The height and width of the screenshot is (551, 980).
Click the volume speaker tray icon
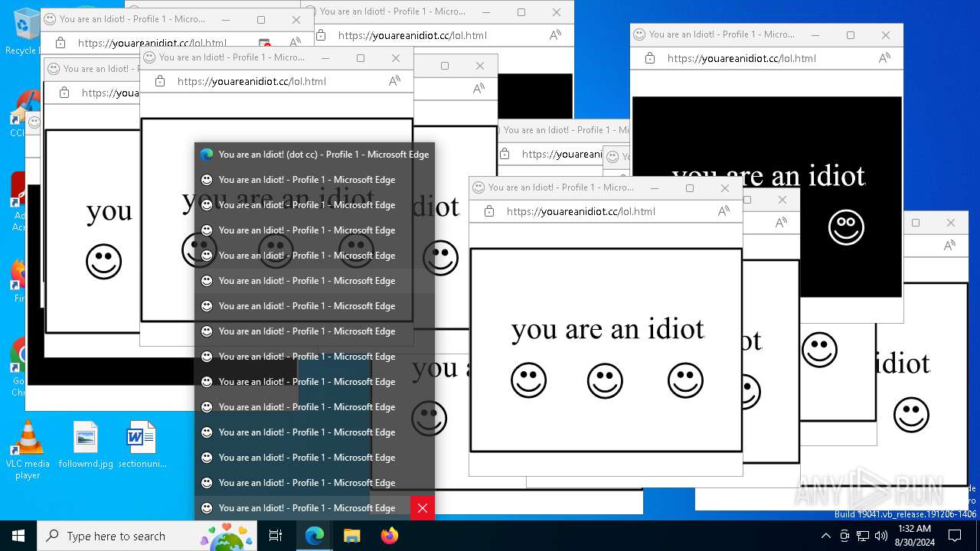tap(881, 536)
